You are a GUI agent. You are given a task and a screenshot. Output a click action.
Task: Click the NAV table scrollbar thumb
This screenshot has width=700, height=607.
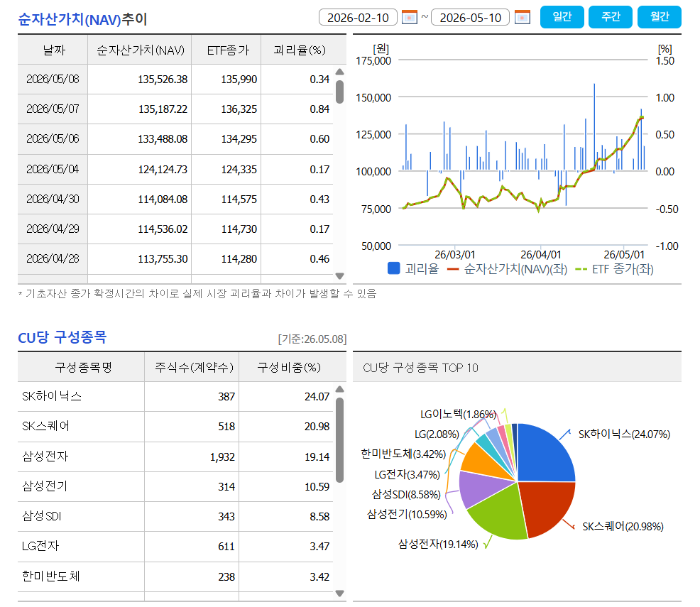point(340,92)
